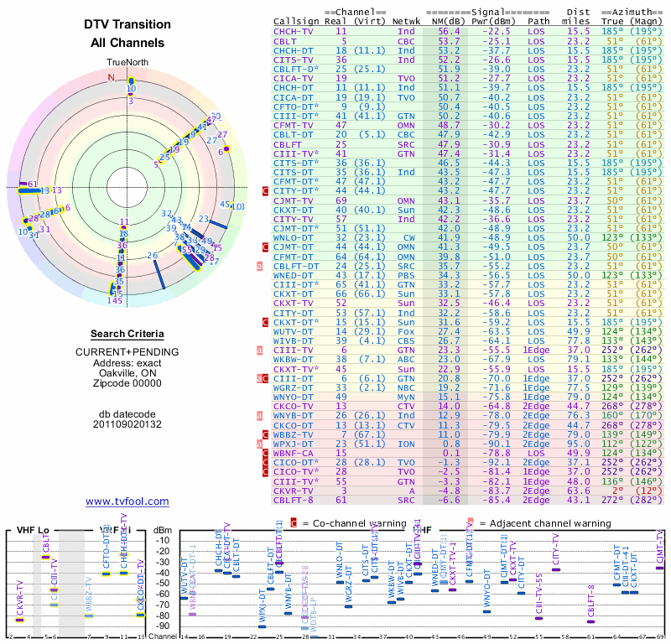
Task: Select the WNYO-DT callsign in the table
Action: click(x=293, y=397)
